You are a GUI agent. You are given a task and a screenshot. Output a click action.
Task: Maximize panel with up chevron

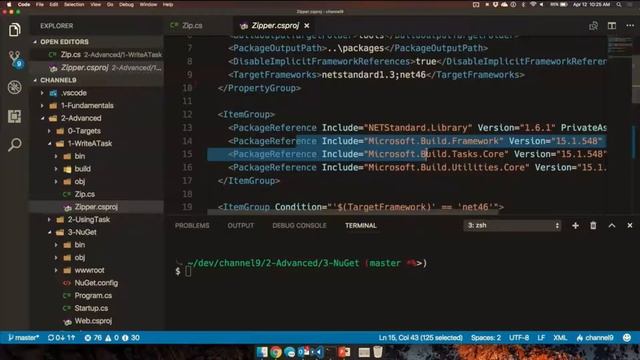tap(611, 225)
